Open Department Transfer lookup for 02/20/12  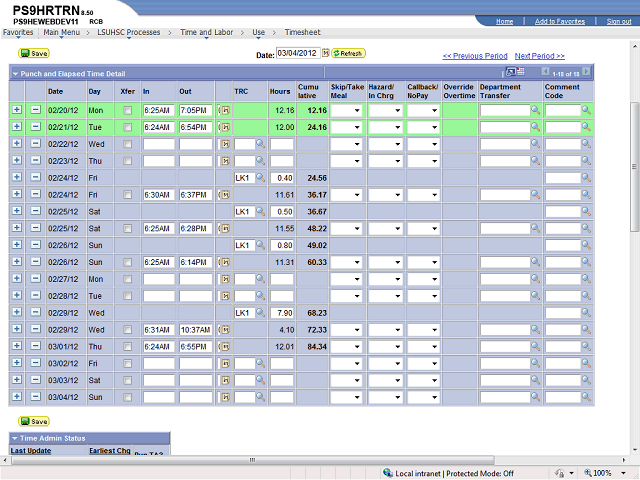(535, 110)
